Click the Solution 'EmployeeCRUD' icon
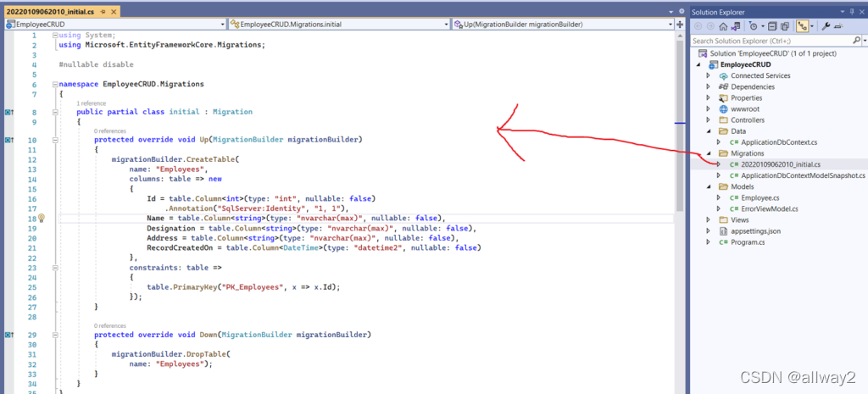This screenshot has height=394, width=868. tap(703, 53)
